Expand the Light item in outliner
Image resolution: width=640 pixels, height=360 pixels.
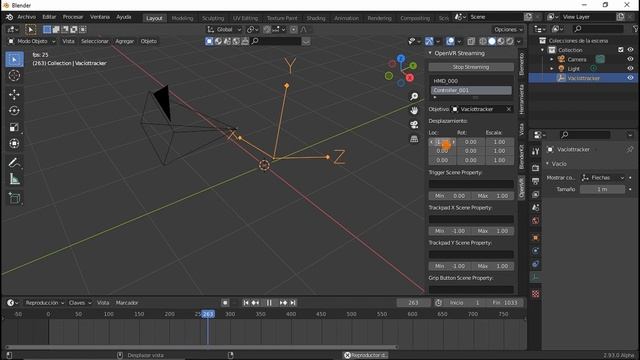(x=551, y=69)
